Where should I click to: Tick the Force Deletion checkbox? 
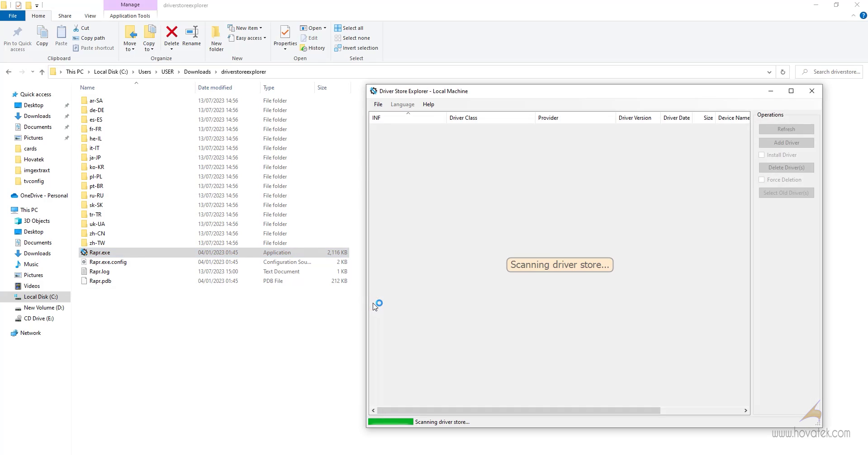pyautogui.click(x=762, y=180)
